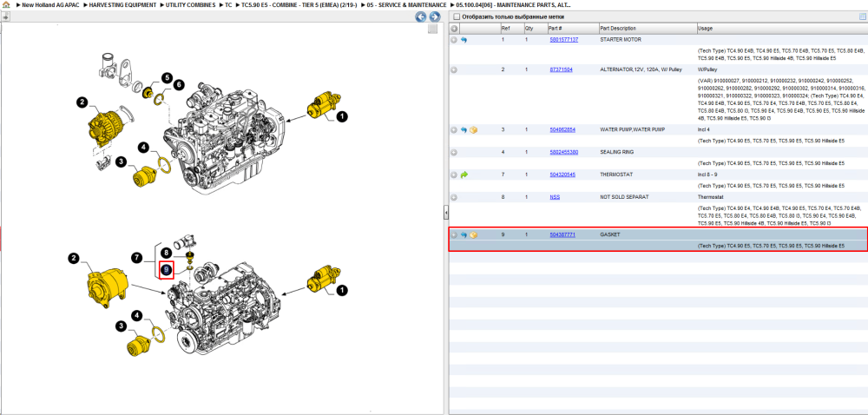Go to the catalog home icon

click(6, 5)
